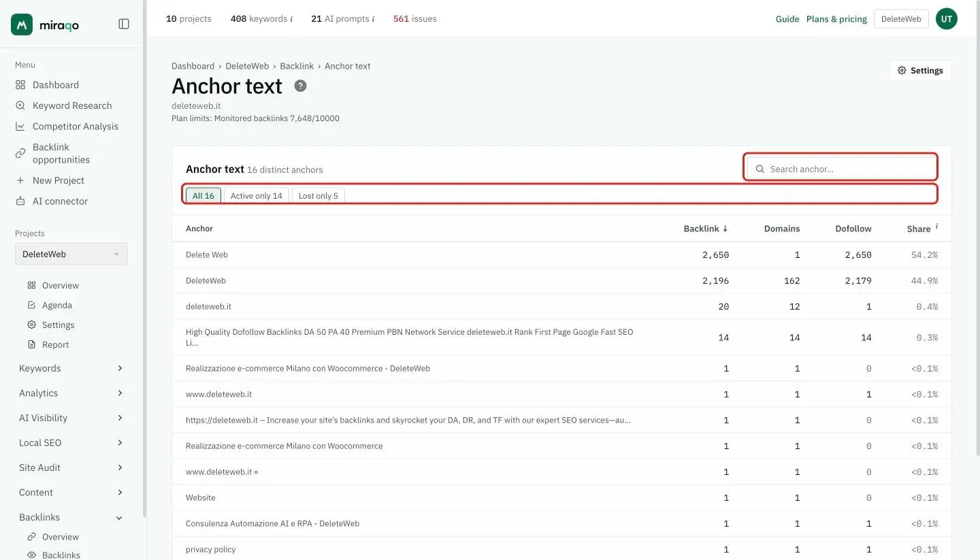Click info icon next to AI prompts
The width and height of the screenshot is (980, 560).
point(373,19)
